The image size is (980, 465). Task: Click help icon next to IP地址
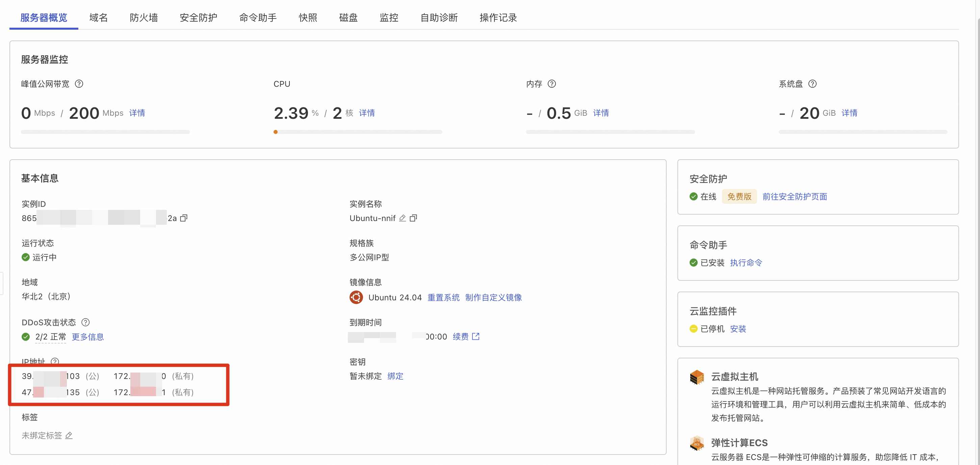(x=55, y=361)
